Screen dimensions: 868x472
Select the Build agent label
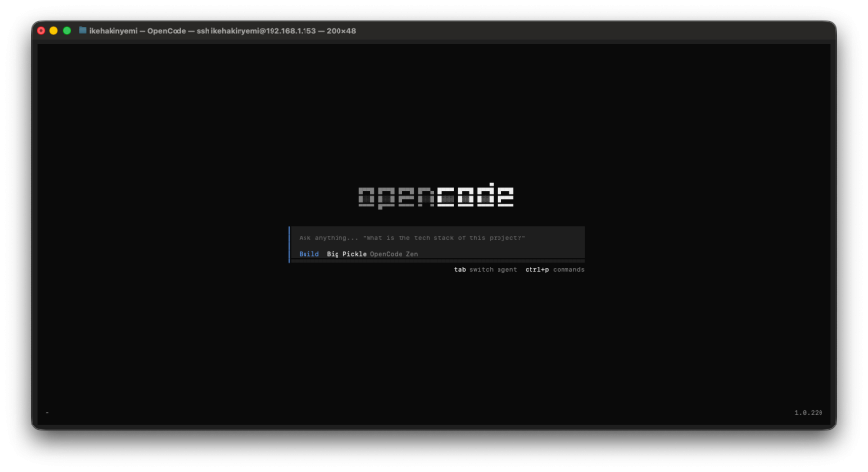tap(309, 254)
